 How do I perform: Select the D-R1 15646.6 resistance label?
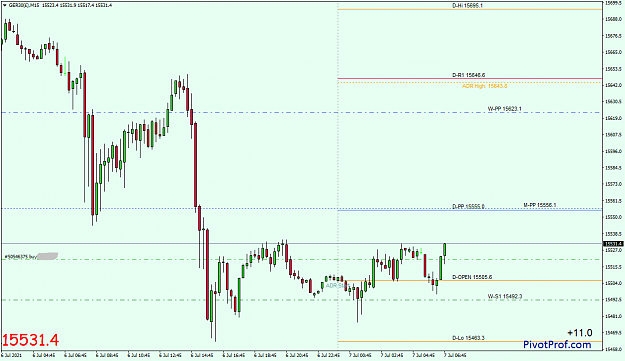click(468, 75)
